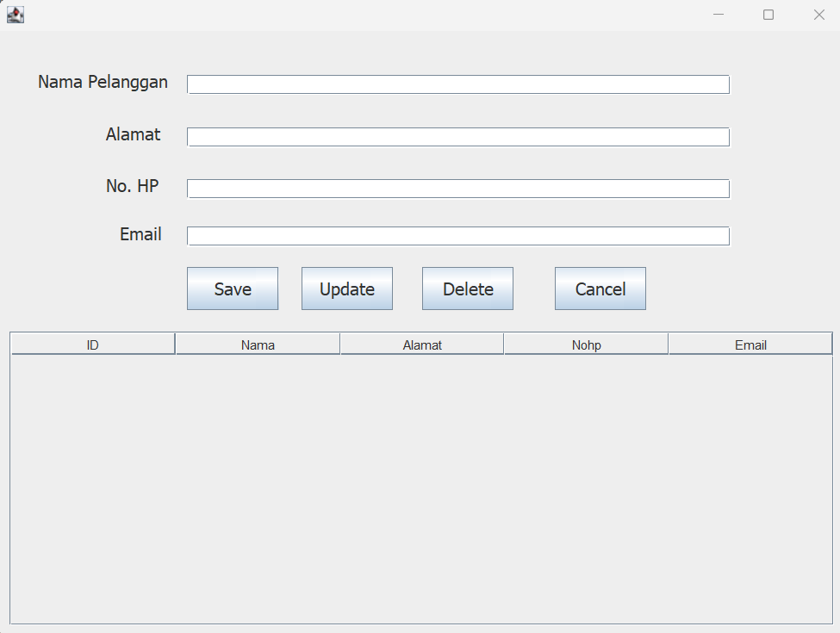Click the empty table body area
This screenshot has height=633, width=840.
(x=420, y=488)
